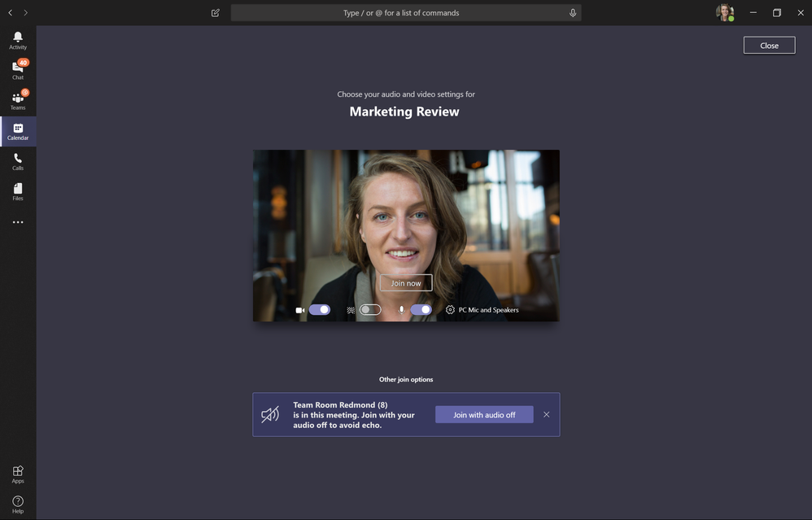Go to Calendar in the sidebar
The image size is (812, 520).
[18, 132]
